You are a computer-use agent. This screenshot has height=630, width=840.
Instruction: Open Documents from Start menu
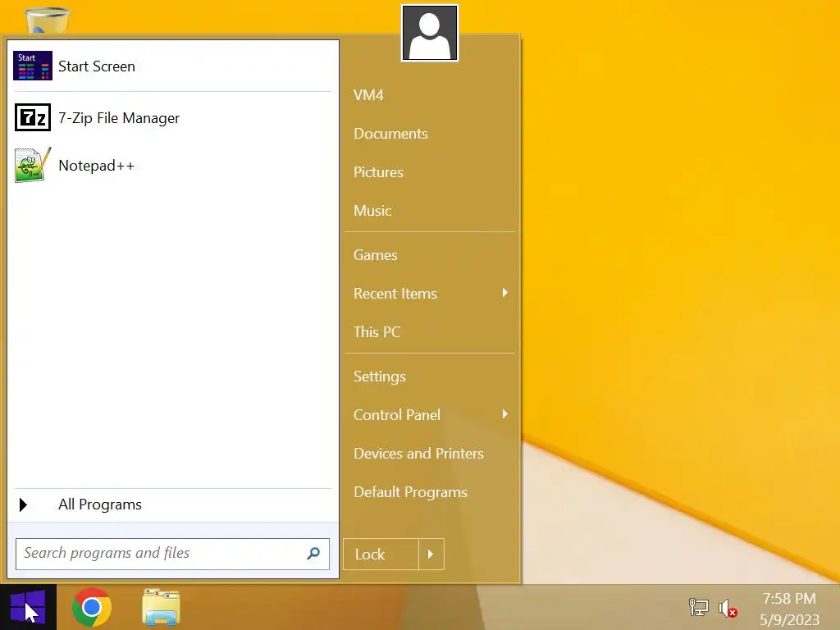(390, 134)
